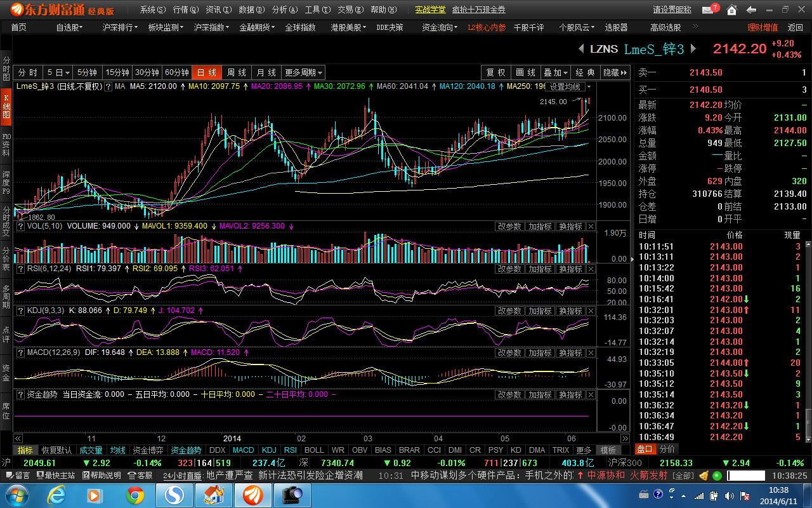Switch chart period to 月线
This screenshot has height=508, width=812.
pyautogui.click(x=266, y=72)
